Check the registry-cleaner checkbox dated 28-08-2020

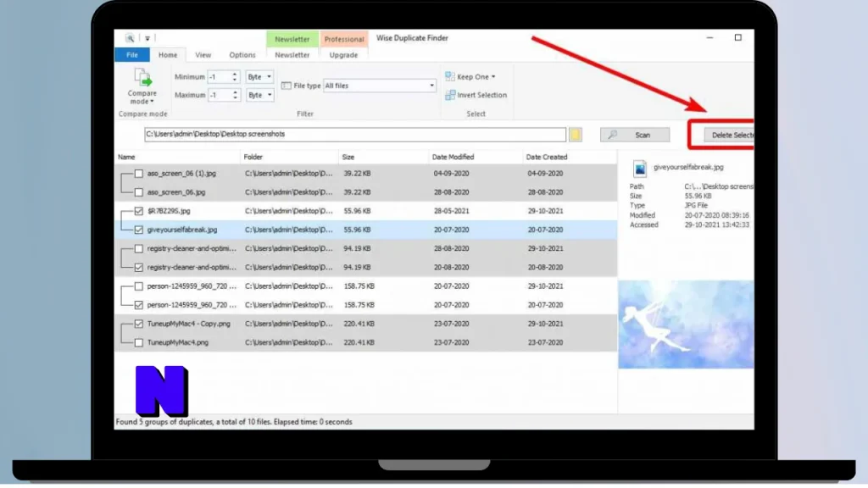138,249
